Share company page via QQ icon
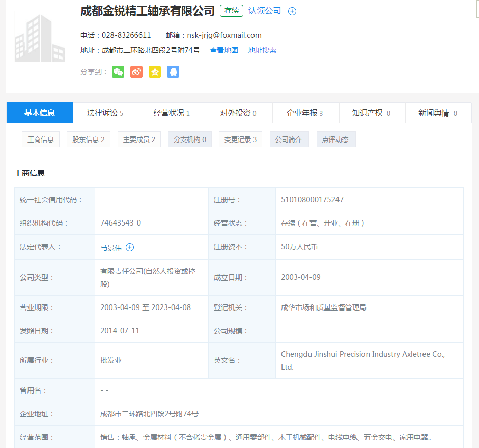479x448 pixels. (x=173, y=72)
